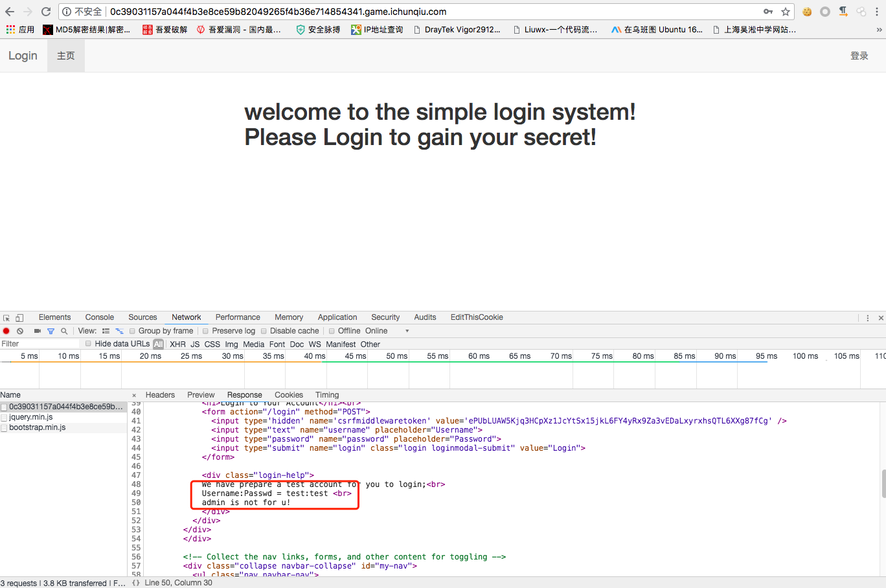The image size is (886, 588).
Task: Select the 0c39031157a044f4b3e8ce59b request row
Action: click(63, 407)
